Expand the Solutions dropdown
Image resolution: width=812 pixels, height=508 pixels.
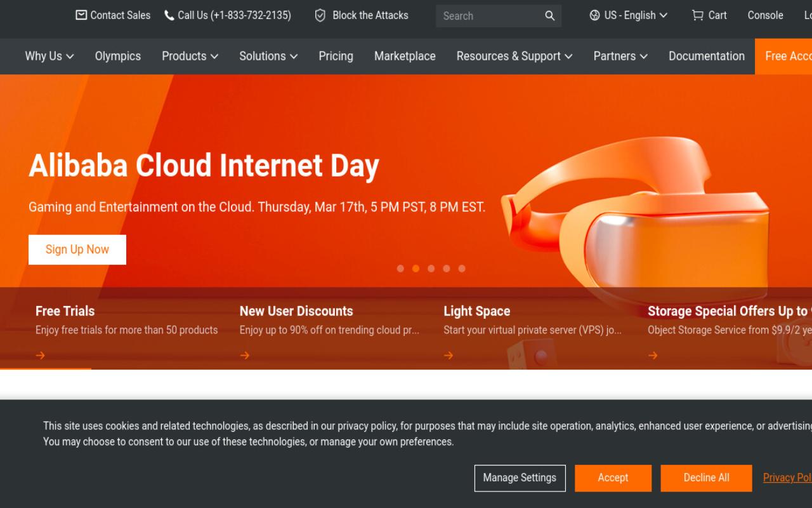coord(268,56)
